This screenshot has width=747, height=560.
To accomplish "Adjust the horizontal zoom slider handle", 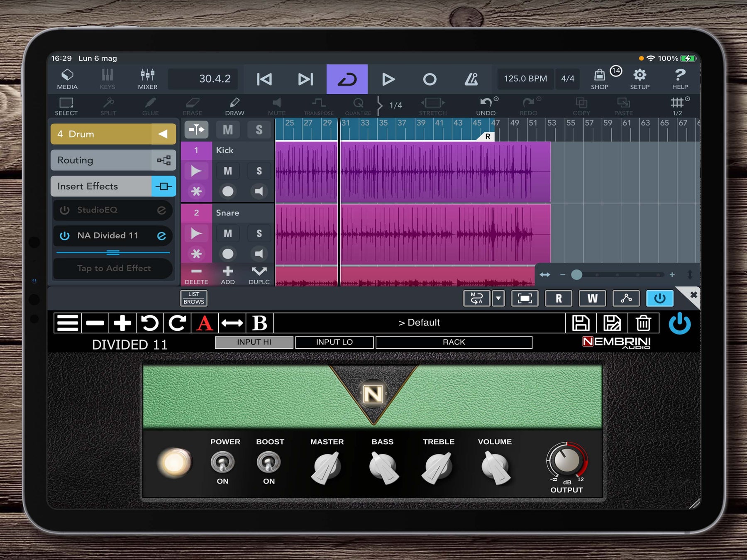I will point(576,274).
